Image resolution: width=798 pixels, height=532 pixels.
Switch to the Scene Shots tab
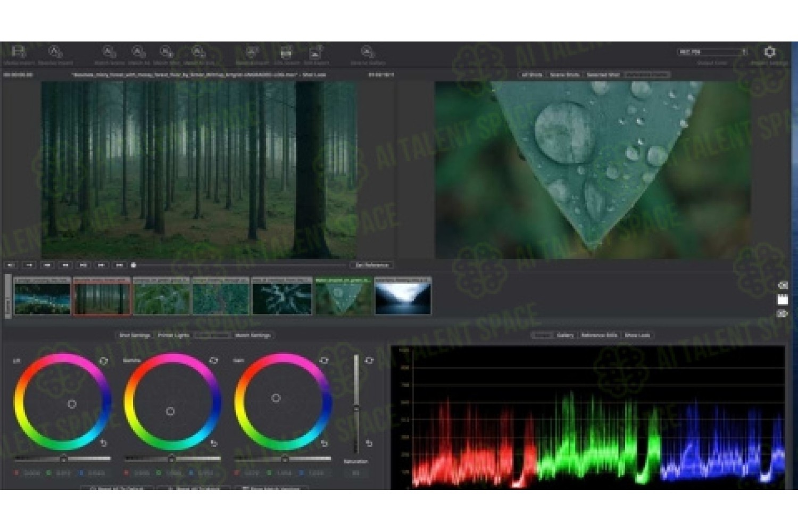pos(564,74)
